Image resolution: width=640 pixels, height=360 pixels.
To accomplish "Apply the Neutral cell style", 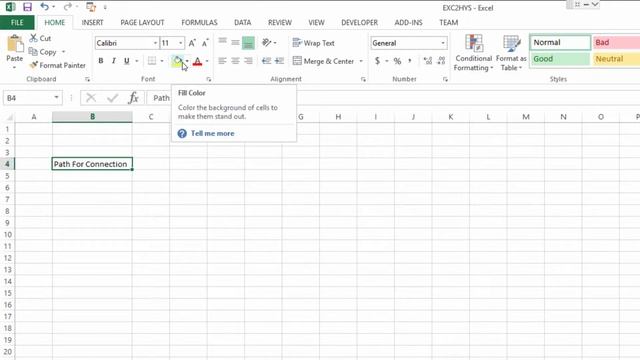I will tap(616, 59).
